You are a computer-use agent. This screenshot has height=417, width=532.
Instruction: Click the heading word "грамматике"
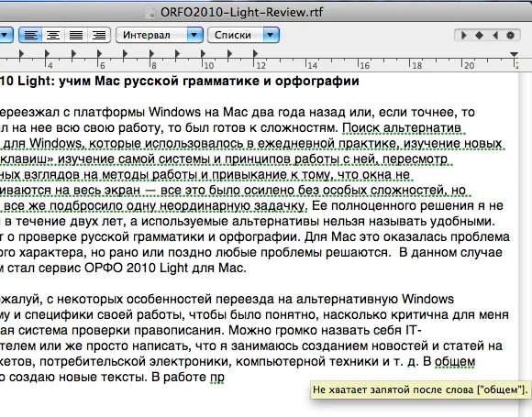point(220,82)
